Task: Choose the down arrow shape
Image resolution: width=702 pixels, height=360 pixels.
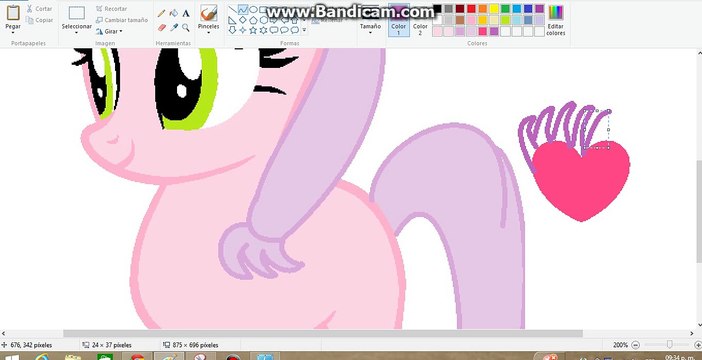Action: coord(232,30)
